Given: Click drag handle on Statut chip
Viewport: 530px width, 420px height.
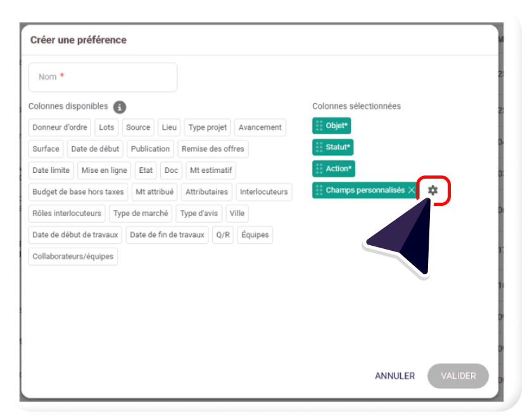Looking at the screenshot, I should coord(319,148).
